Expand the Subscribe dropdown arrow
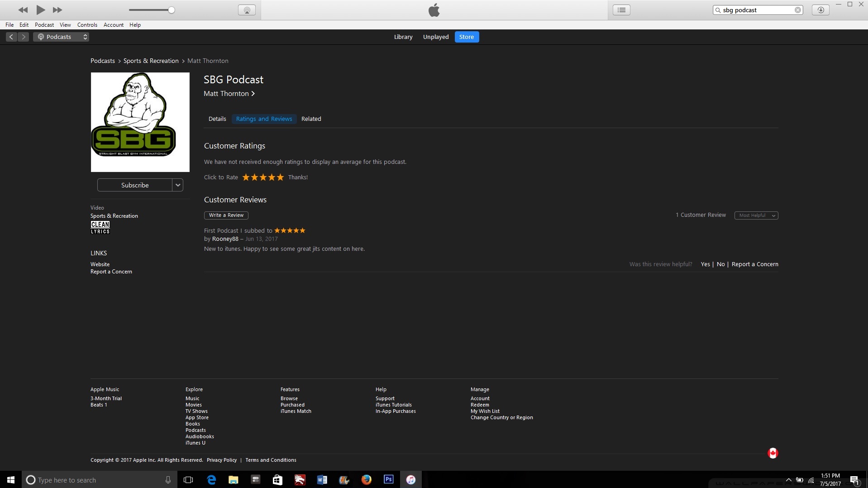 tap(178, 185)
